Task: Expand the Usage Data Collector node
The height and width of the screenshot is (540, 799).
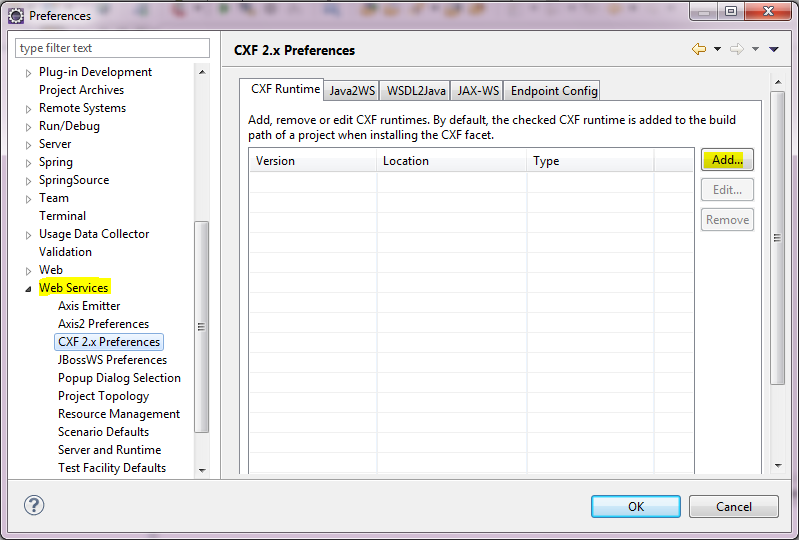Action: coord(29,235)
